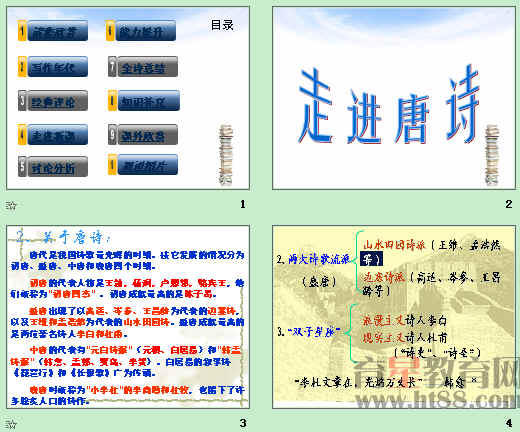This screenshot has width=520, height=432.
Task: Click '山水田园诗派' red text in slide 4
Action: tap(394, 245)
